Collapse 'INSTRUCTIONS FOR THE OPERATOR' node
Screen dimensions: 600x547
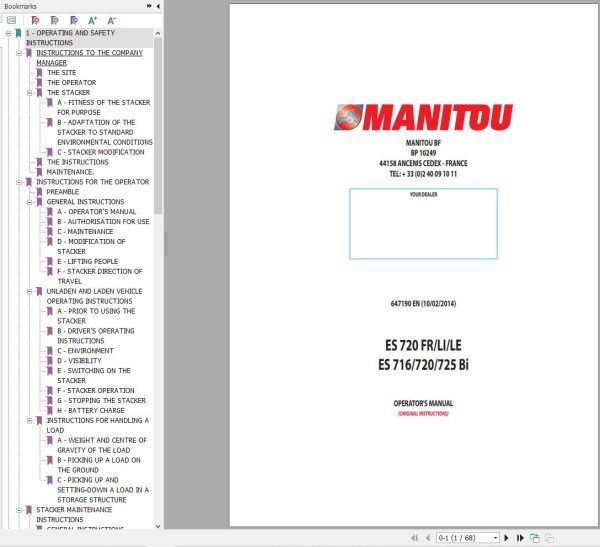pos(19,182)
